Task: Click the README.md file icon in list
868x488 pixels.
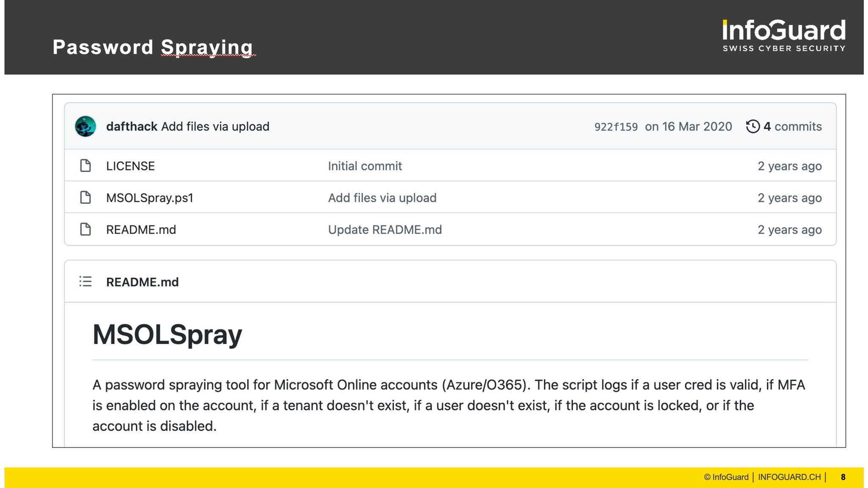Action: (x=86, y=229)
